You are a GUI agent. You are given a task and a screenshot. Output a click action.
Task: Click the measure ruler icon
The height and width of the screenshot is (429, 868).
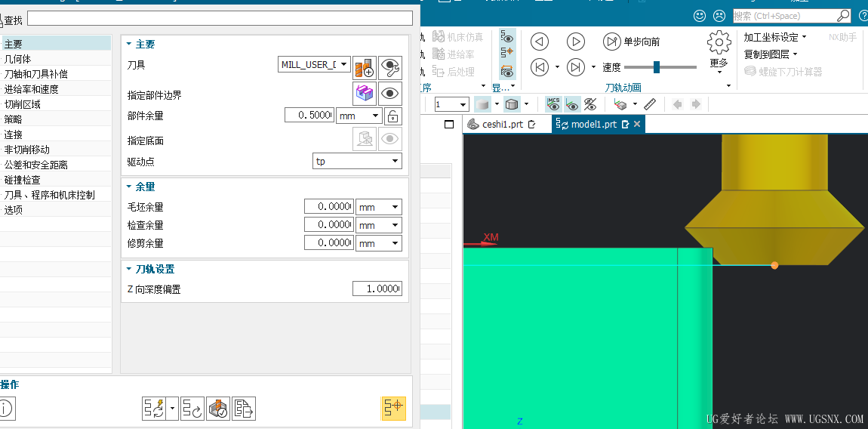point(650,104)
